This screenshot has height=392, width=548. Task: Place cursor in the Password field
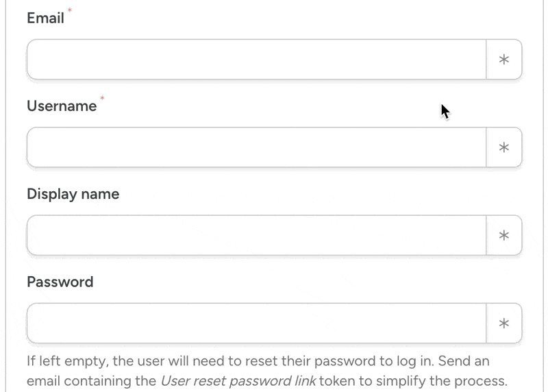point(256,323)
